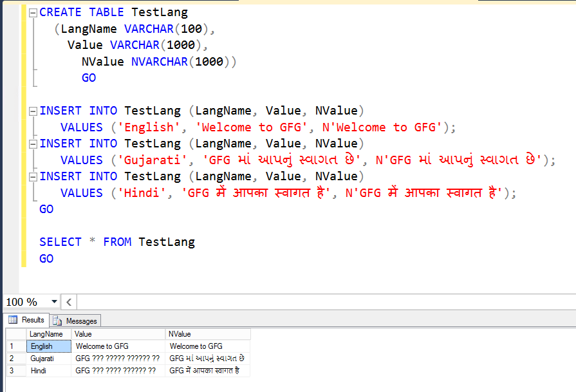The width and height of the screenshot is (576, 392).
Task: Open the 100 % zoom combo box
Action: click(x=29, y=301)
